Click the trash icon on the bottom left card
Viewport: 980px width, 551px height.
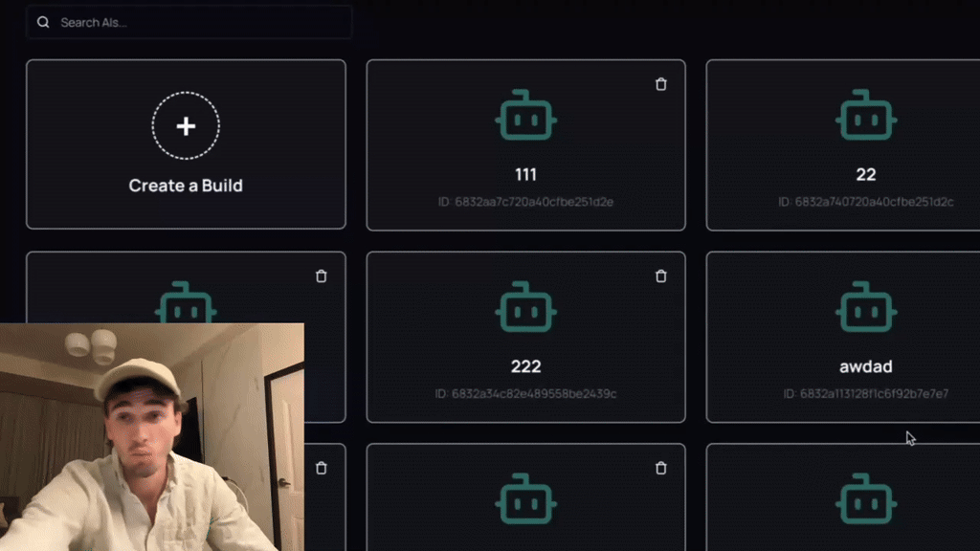[322, 468]
